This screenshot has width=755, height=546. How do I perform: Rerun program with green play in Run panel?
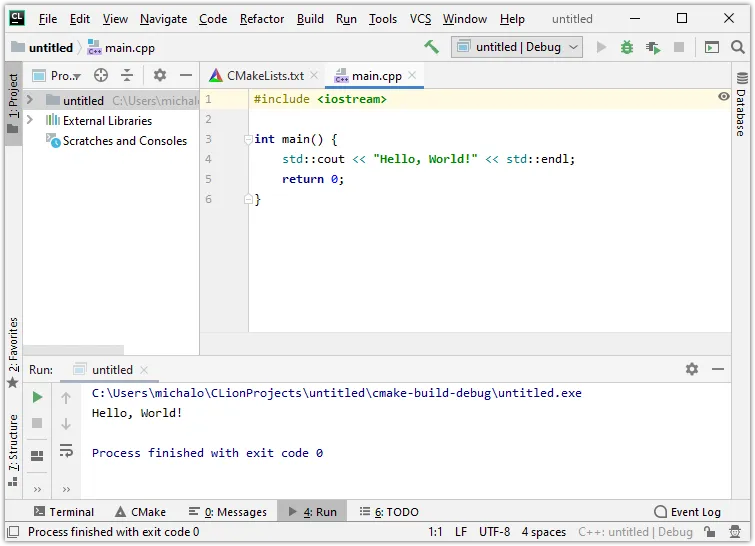pyautogui.click(x=37, y=397)
